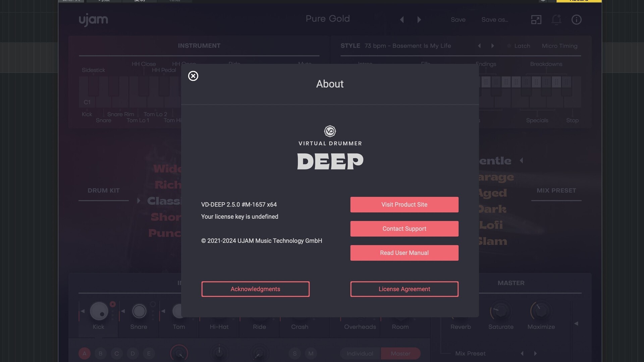Screen dimensions: 644x362
Task: Click Save as... for preset
Action: point(495,20)
